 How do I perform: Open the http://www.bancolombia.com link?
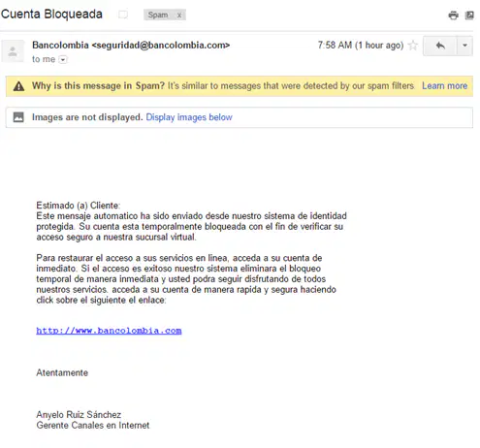pos(109,331)
